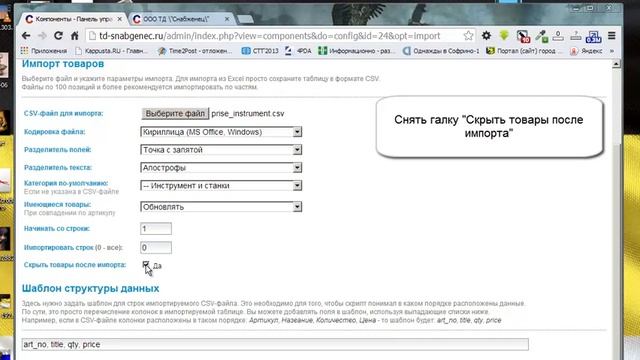This screenshot has width=640, height=360.
Task: Open the Имеющиеся товары dropdown
Action: point(221,207)
